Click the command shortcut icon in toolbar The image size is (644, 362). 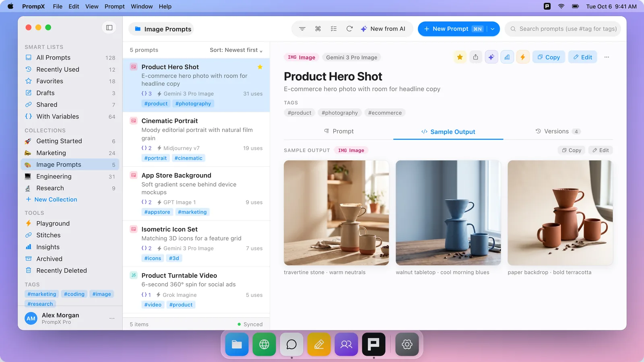click(318, 29)
